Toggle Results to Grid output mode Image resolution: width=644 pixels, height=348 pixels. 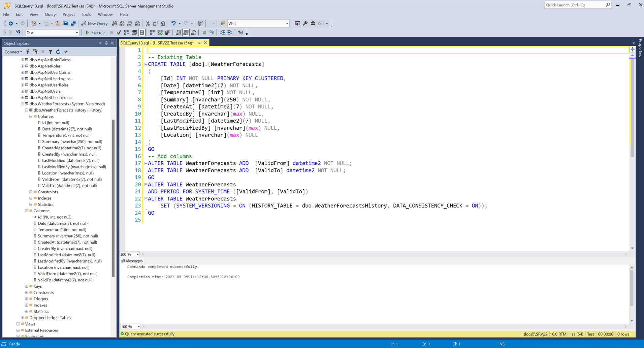point(186,32)
